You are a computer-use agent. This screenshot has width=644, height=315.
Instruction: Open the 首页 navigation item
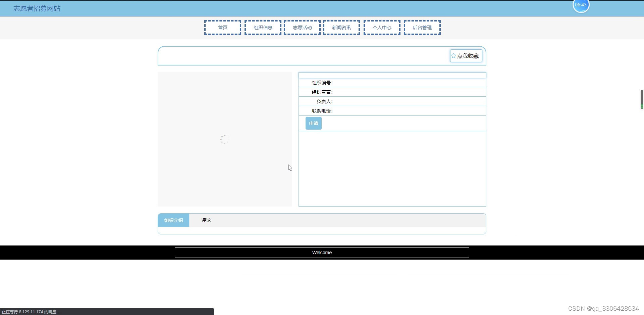tap(223, 28)
